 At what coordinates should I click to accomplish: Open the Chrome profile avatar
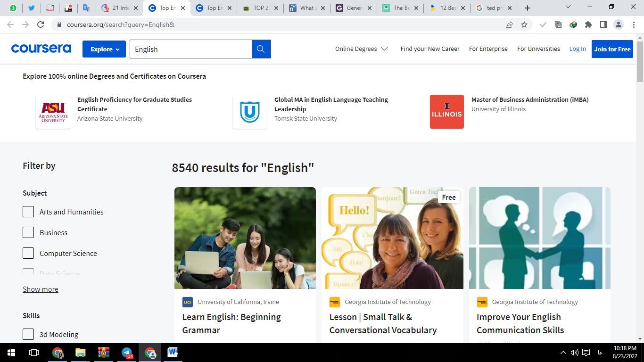[x=619, y=25]
